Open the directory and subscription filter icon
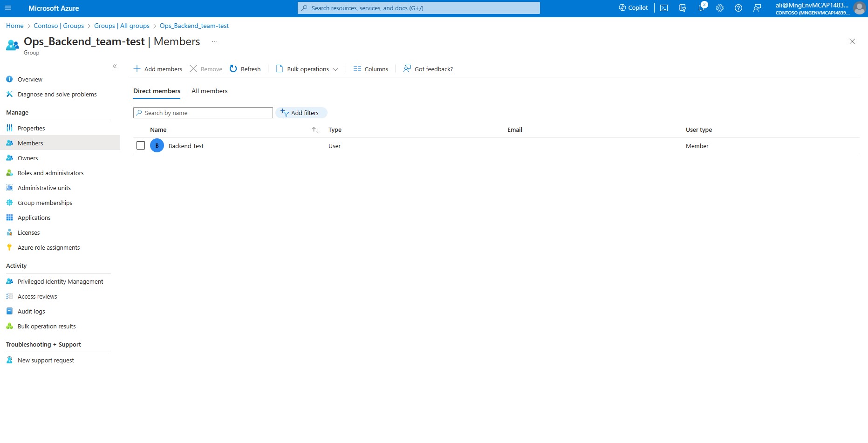This screenshot has height=443, width=868. pyautogui.click(x=683, y=8)
